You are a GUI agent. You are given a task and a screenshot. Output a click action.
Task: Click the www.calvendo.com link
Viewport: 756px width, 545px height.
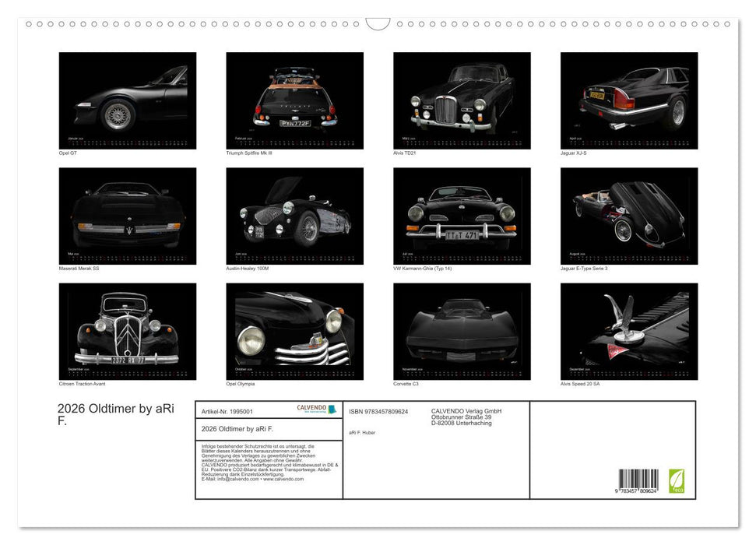tap(283, 479)
